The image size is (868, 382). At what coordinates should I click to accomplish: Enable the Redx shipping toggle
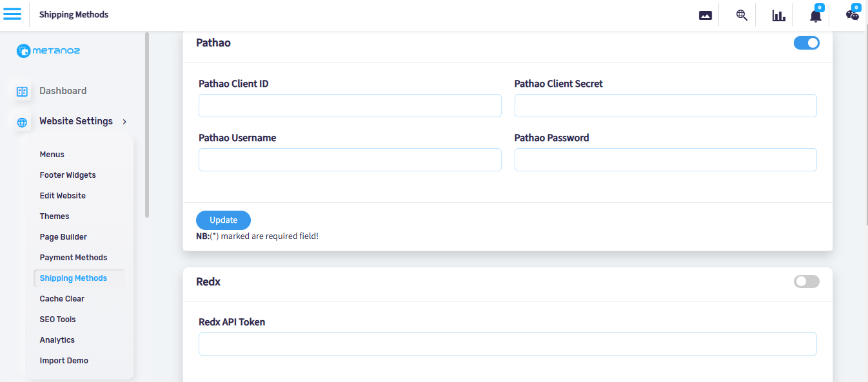click(x=807, y=282)
